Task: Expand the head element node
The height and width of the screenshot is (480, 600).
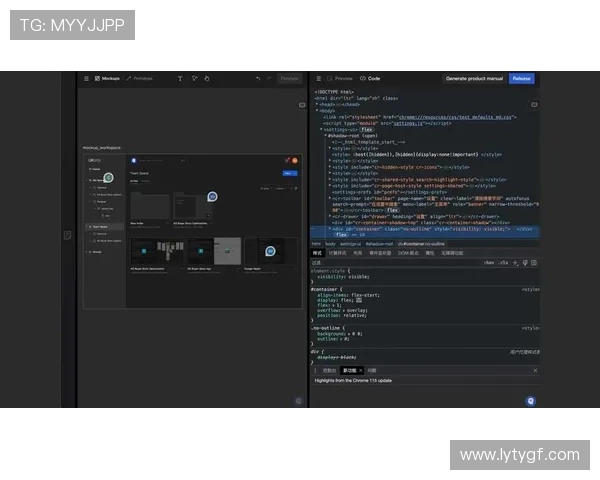Action: 317,104
